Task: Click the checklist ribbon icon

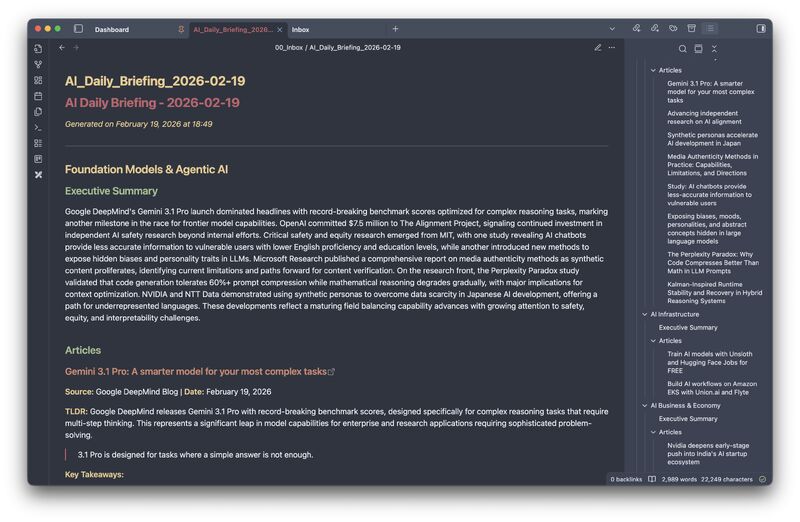Action: pos(38,143)
